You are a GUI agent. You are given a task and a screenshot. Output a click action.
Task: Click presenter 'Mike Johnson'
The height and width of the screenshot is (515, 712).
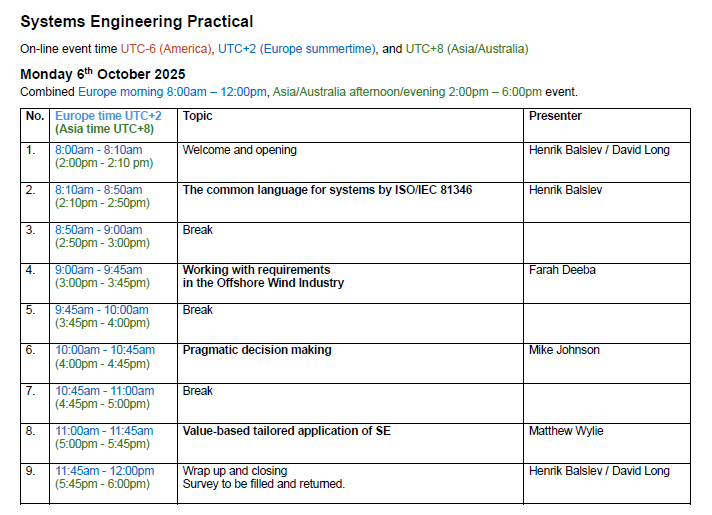point(564,350)
